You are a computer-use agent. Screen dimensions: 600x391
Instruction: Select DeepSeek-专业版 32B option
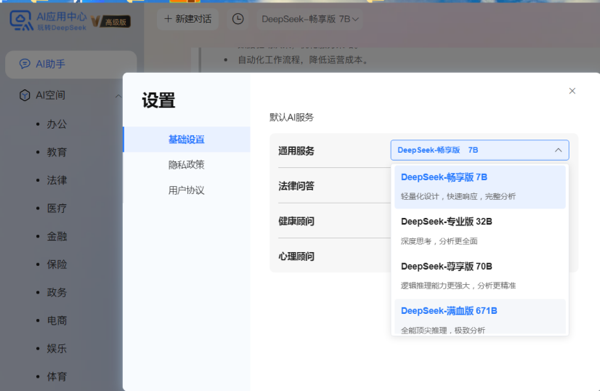[x=480, y=231]
